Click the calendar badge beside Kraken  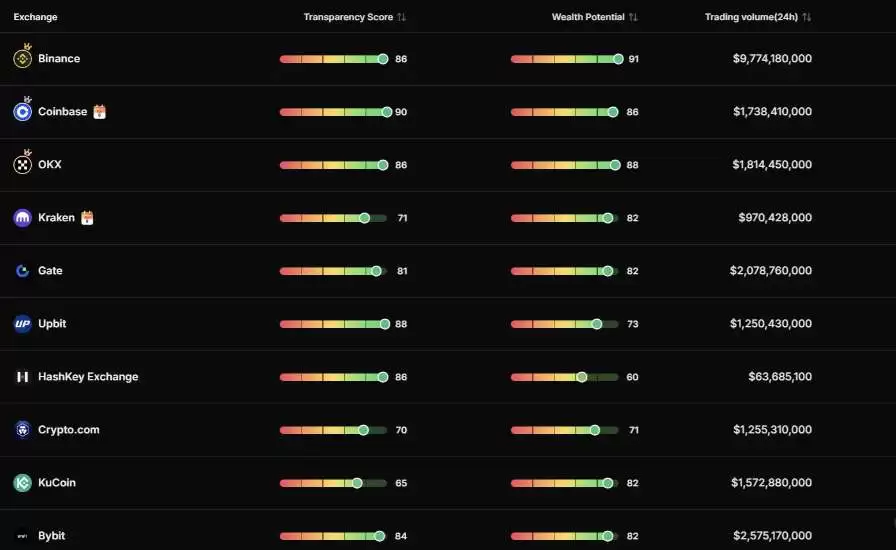tap(87, 218)
